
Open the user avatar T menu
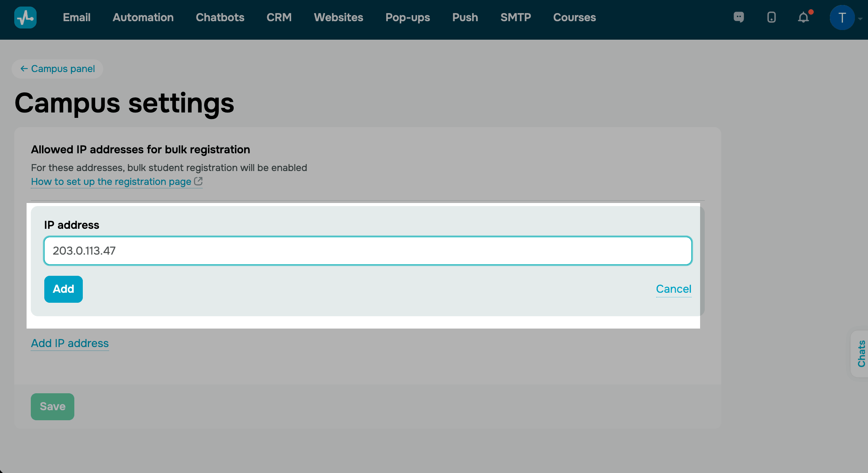pyautogui.click(x=842, y=17)
